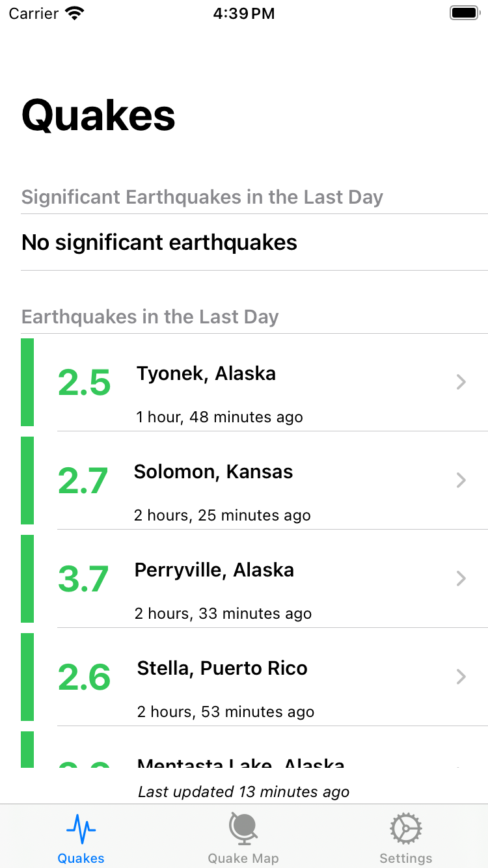Tap the 2.6 magnitude number
488x868 pixels.
[84, 677]
